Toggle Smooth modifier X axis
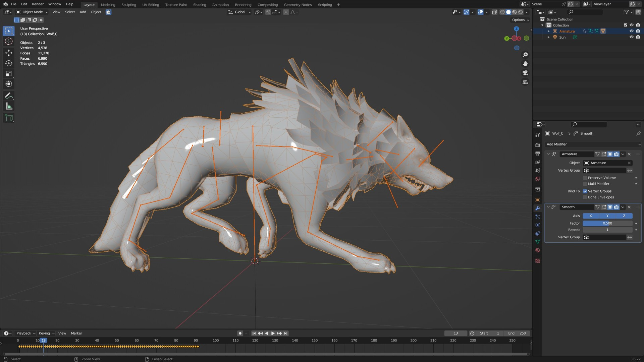 (x=591, y=216)
